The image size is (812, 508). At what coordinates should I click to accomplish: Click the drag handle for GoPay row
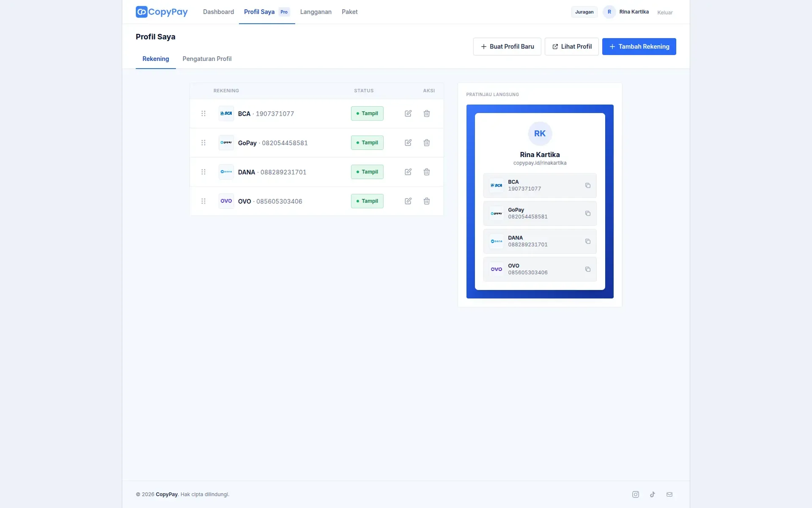[x=203, y=143]
